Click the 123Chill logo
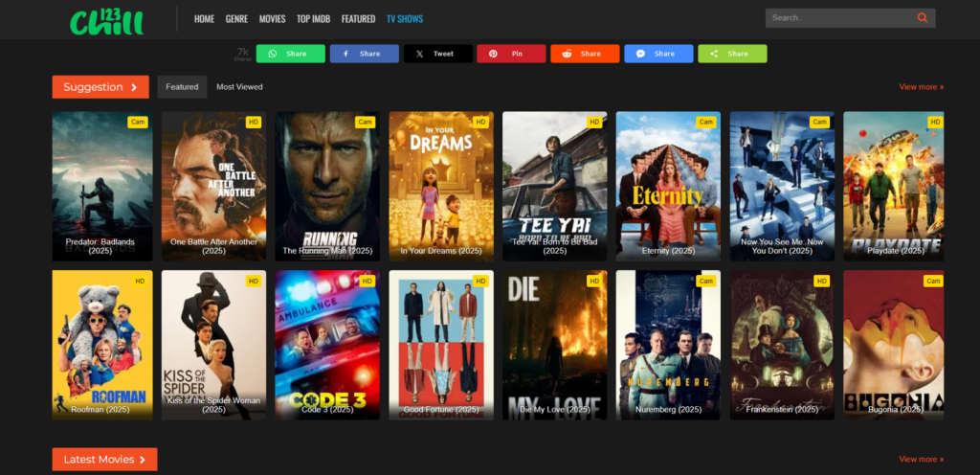Viewport: 980px width, 475px height. (106, 21)
